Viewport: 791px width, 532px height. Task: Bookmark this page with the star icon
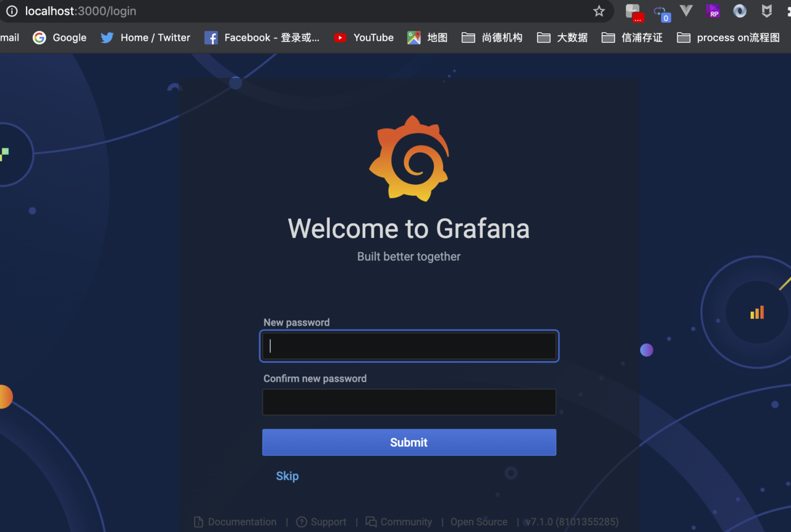(x=599, y=11)
